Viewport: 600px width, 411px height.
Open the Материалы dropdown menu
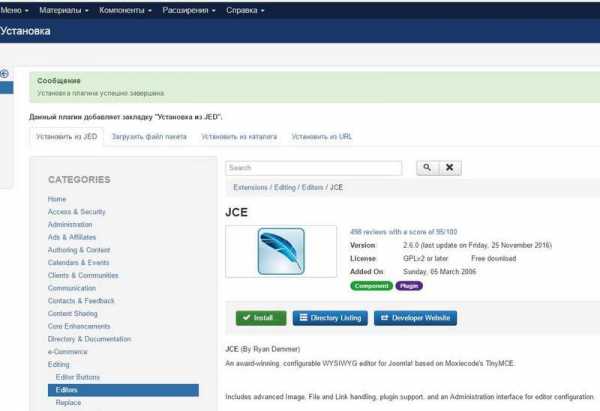pyautogui.click(x=64, y=10)
